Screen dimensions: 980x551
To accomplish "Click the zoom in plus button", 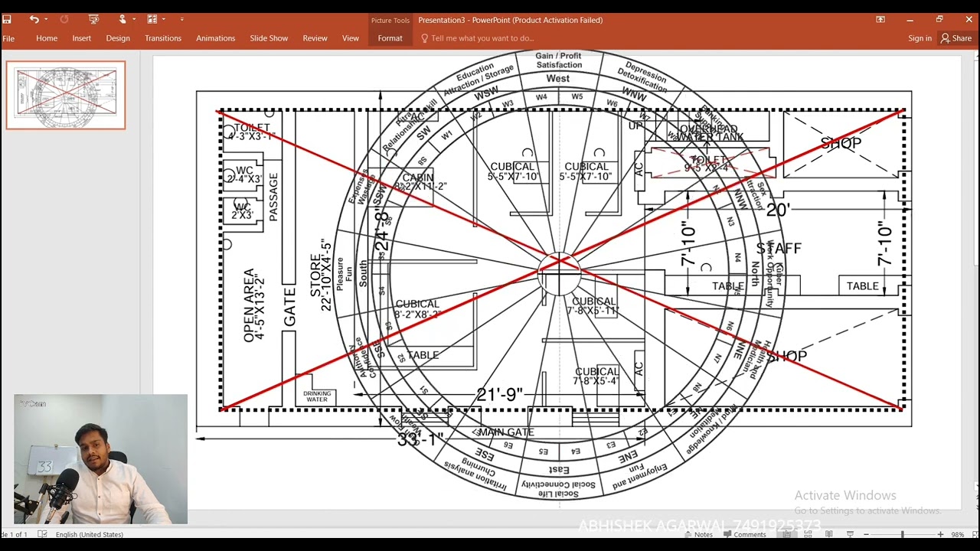I will [941, 534].
